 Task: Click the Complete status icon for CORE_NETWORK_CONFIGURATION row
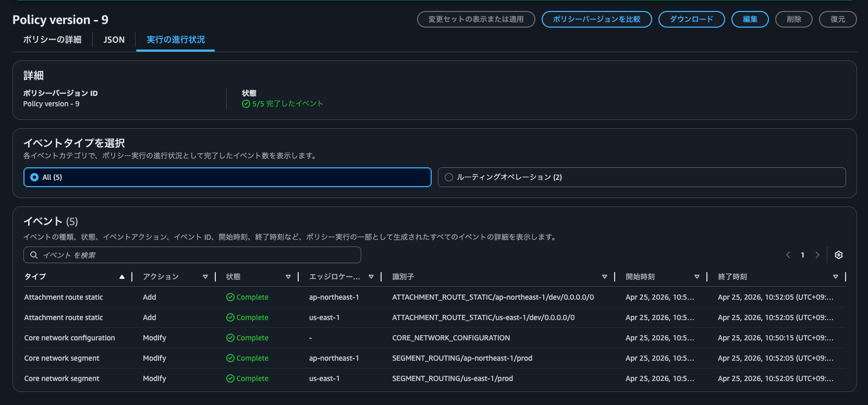(x=230, y=338)
